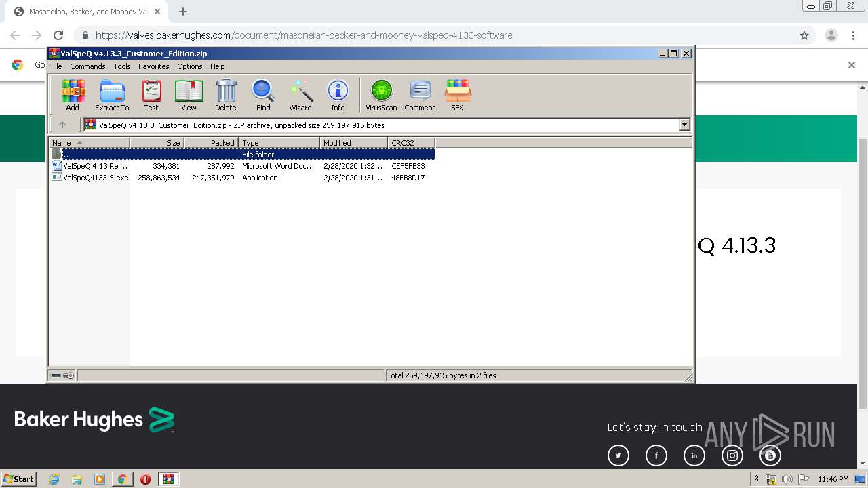Screen dimensions: 868x488
Task: Click the Info toolbar icon
Action: 338,95
